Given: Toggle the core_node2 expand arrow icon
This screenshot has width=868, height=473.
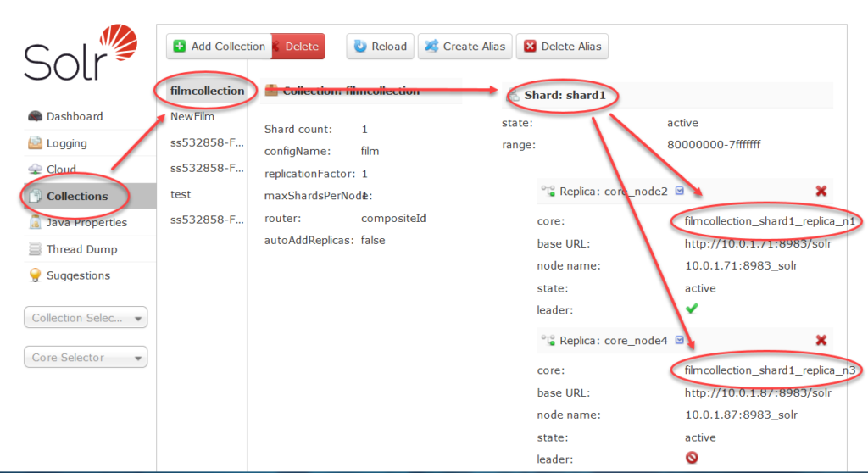Looking at the screenshot, I should pyautogui.click(x=680, y=191).
